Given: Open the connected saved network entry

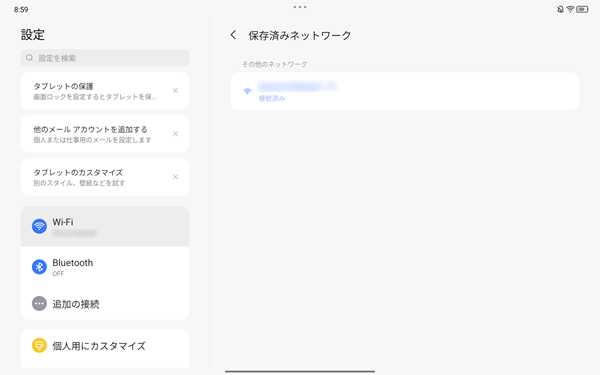Looking at the screenshot, I should tap(405, 91).
